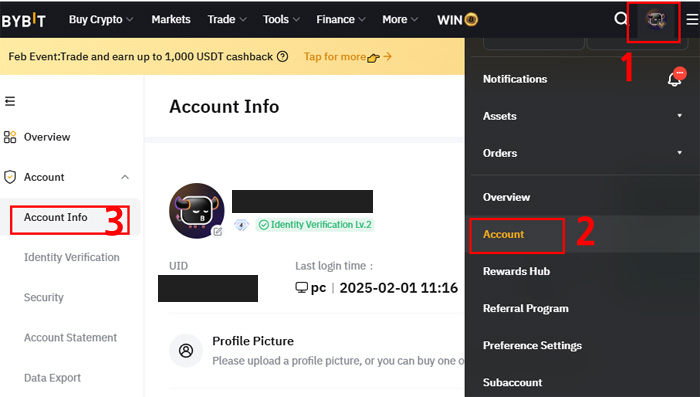Open notifications bell icon

coord(676,78)
